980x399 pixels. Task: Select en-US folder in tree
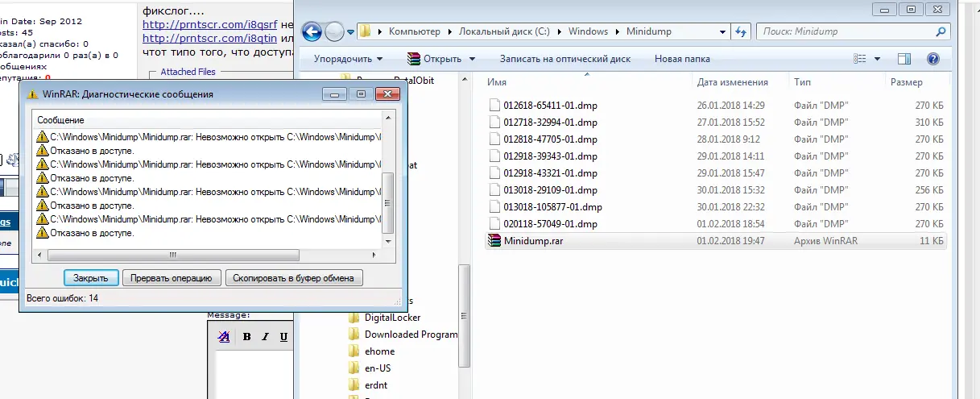(x=378, y=368)
